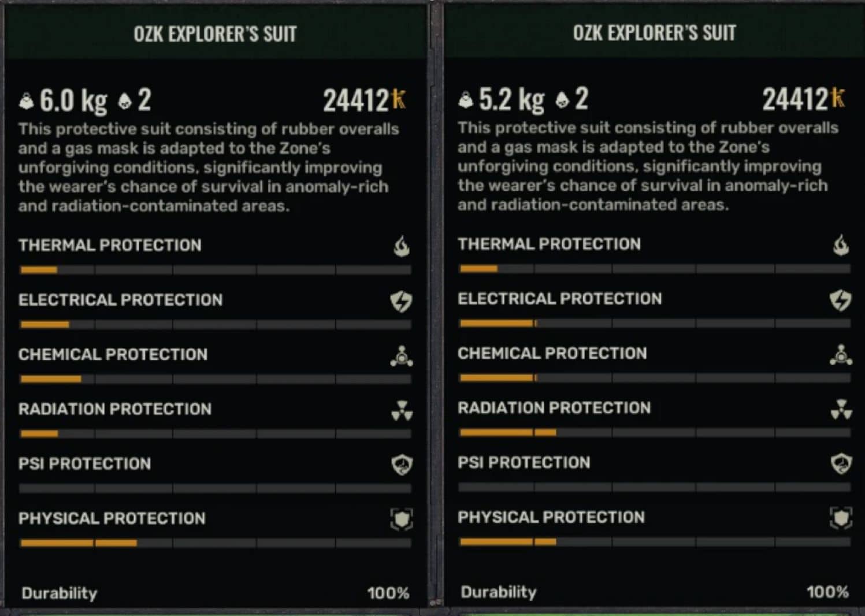The height and width of the screenshot is (616, 865).
Task: Select the left OZK Explorer's Suit title
Action: click(x=215, y=34)
